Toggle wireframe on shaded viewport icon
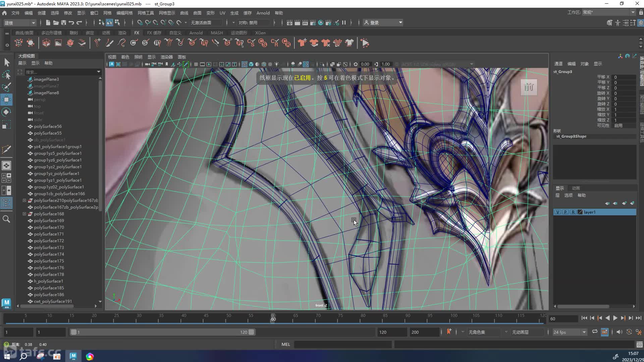 coord(264,64)
